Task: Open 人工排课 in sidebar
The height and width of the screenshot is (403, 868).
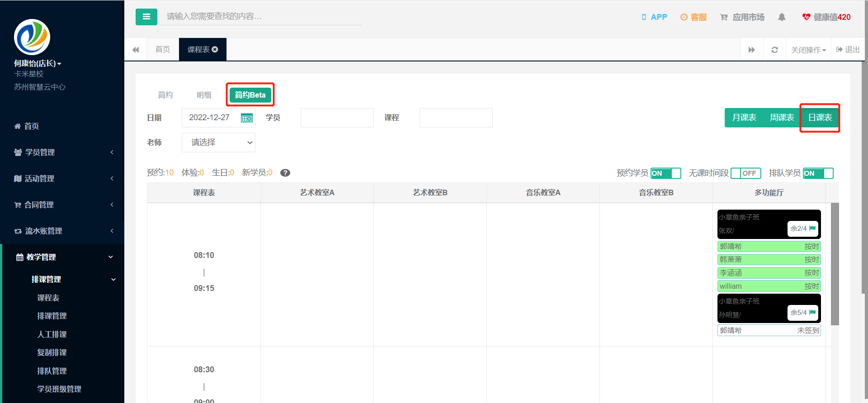Action: [52, 334]
